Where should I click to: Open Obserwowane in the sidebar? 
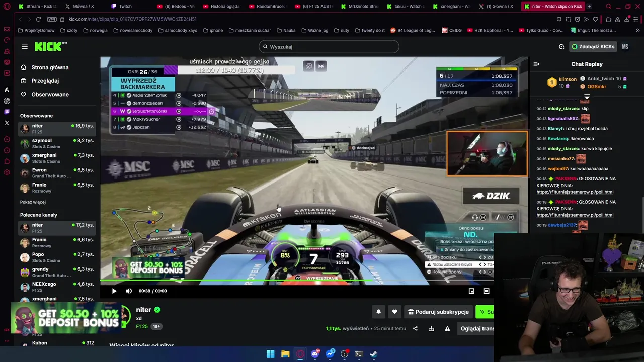[x=50, y=94]
